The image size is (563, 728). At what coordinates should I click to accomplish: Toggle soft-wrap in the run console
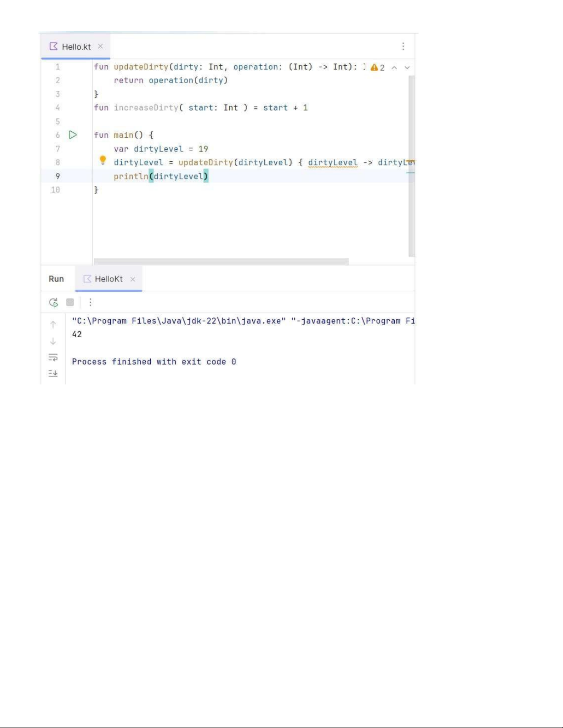tap(53, 357)
